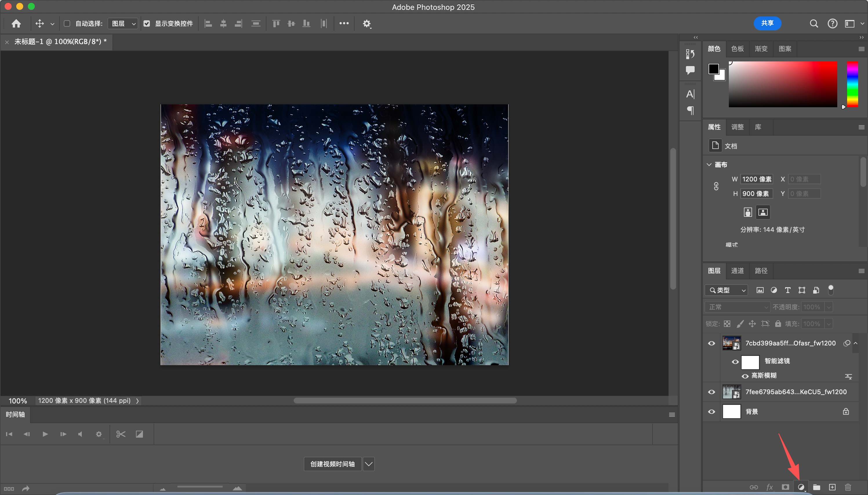This screenshot has width=868, height=495.
Task: Collapse the 画布 section chevron
Action: point(709,165)
